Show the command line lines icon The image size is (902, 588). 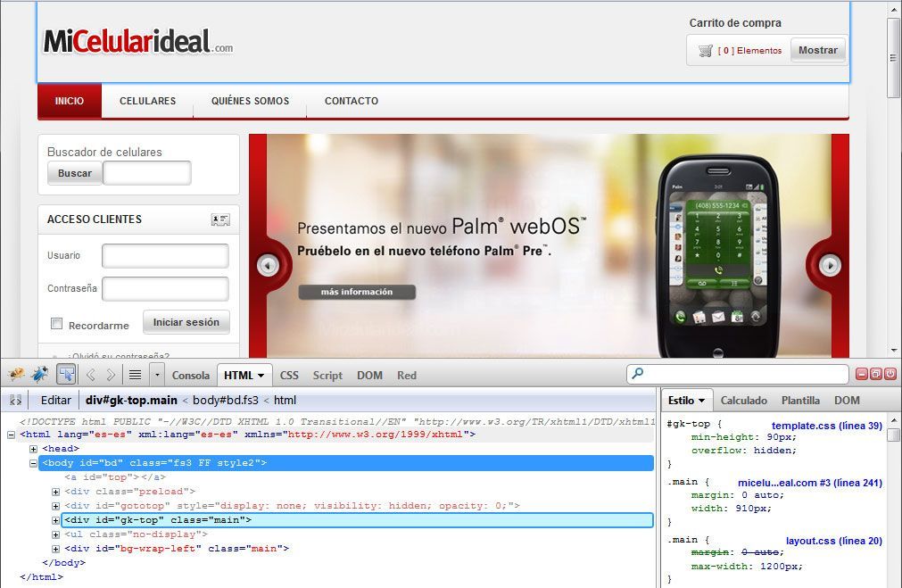tap(136, 375)
